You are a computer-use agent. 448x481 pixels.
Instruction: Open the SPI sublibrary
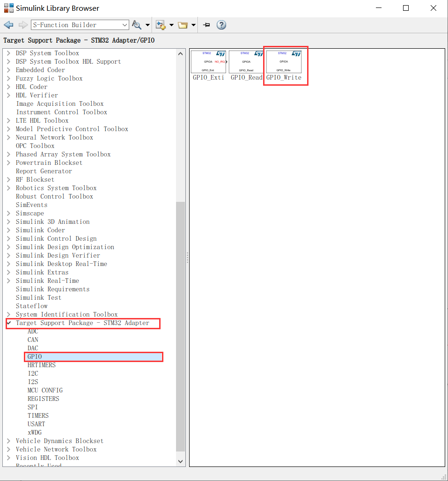[x=32, y=407]
